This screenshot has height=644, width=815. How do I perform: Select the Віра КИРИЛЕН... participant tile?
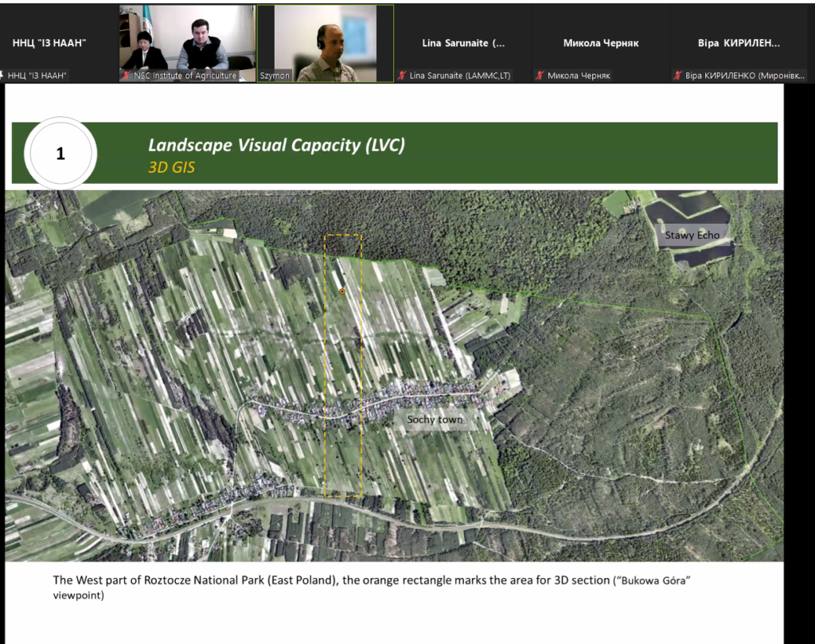(x=739, y=43)
